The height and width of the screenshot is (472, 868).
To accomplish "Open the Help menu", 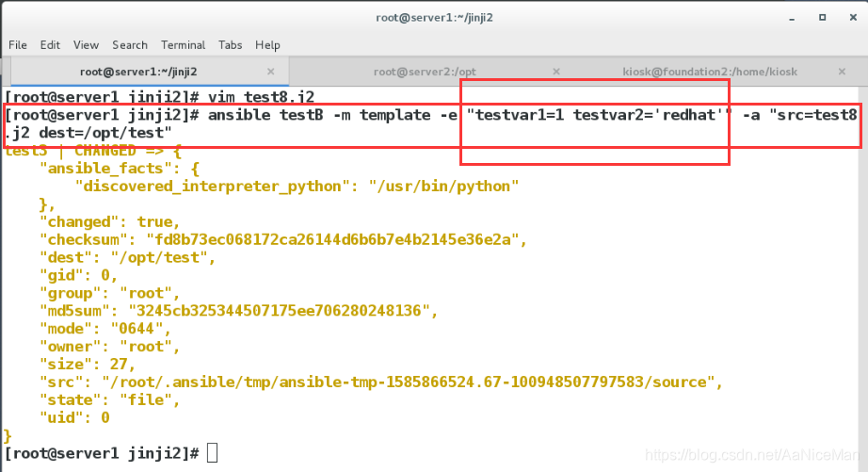I will click(267, 45).
